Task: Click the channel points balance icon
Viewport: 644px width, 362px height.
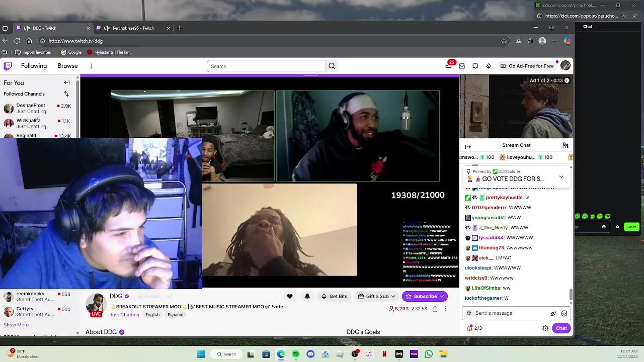Action: [470, 328]
